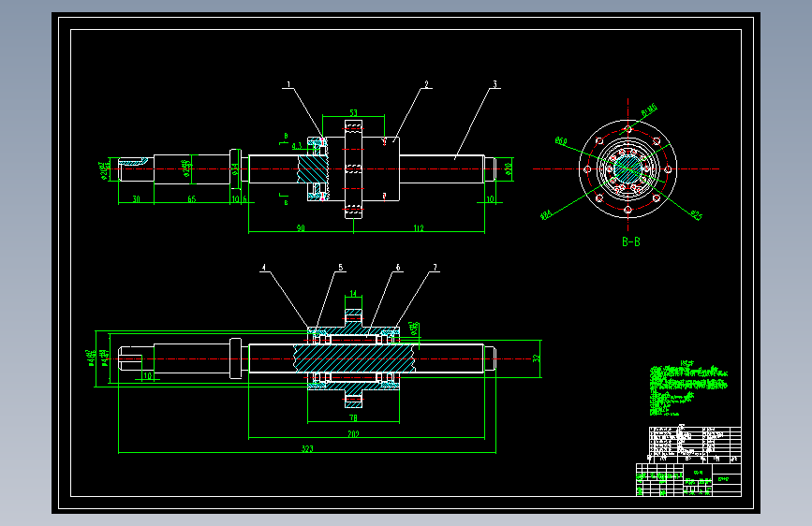This screenshot has height=526, width=812.
Task: Click the 32 vertical dimension text
Action: pos(537,358)
